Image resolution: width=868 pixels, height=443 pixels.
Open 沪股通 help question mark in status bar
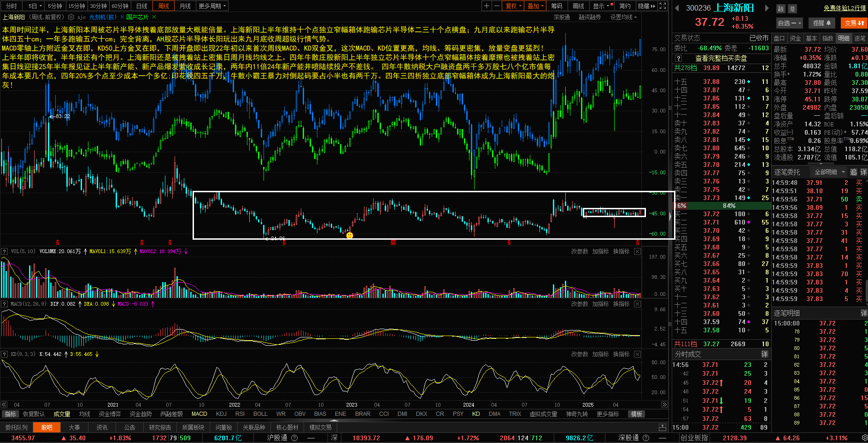[294, 438]
